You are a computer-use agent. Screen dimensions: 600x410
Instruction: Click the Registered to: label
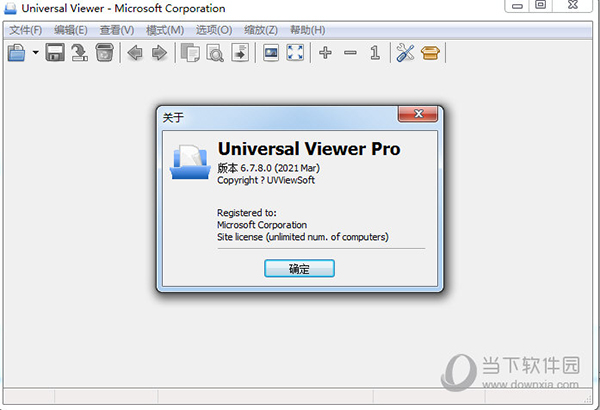(x=247, y=213)
